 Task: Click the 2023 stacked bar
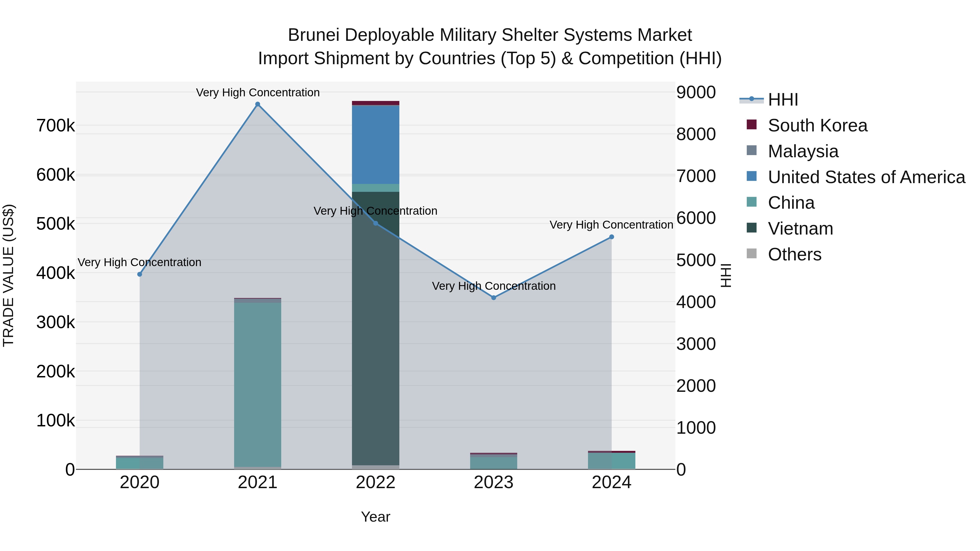click(494, 461)
